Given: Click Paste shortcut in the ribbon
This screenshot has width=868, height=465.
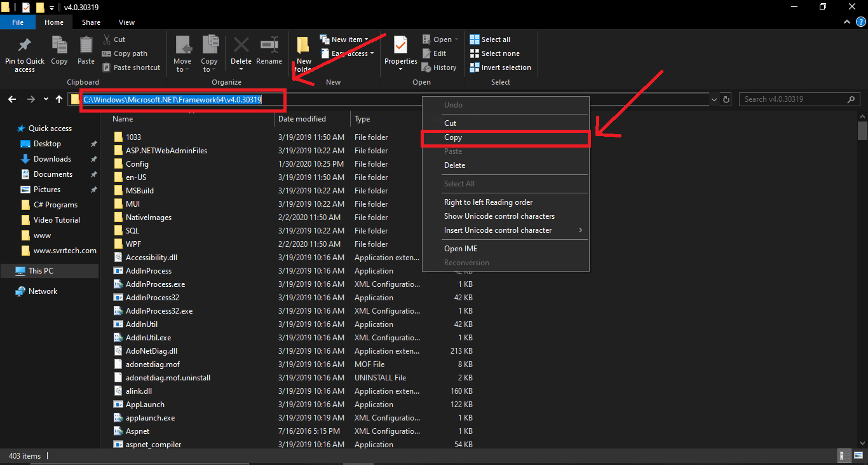Looking at the screenshot, I should [x=130, y=67].
